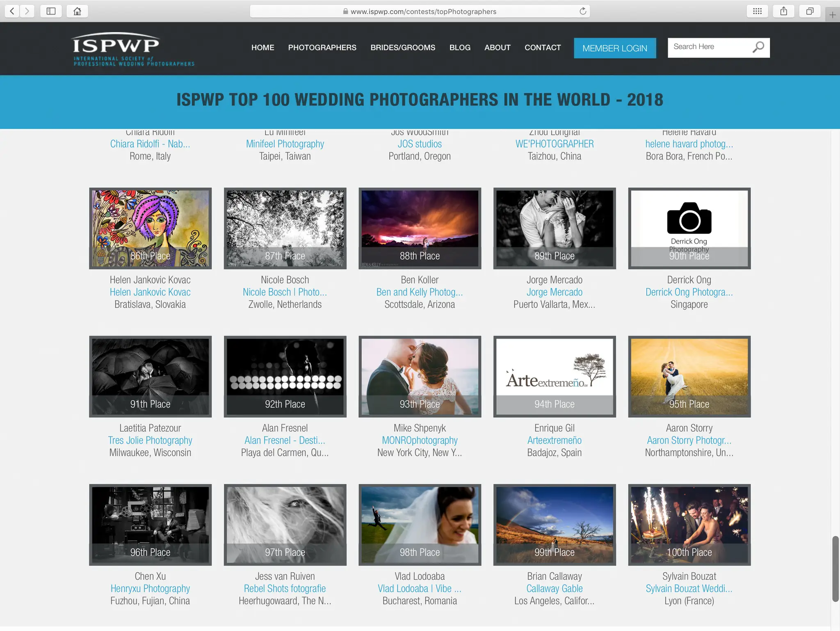Open MONROphotography link
This screenshot has width=840, height=631.
tap(420, 441)
